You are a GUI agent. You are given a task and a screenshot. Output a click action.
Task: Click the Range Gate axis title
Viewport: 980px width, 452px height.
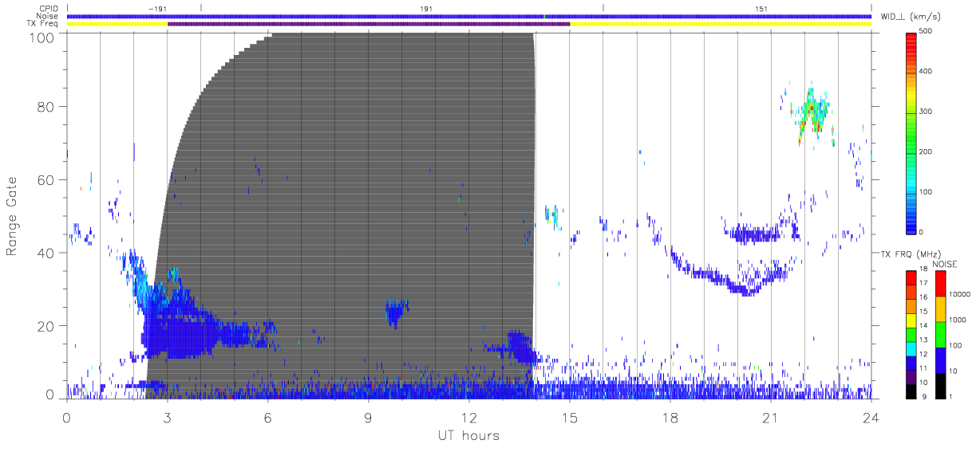[12, 217]
